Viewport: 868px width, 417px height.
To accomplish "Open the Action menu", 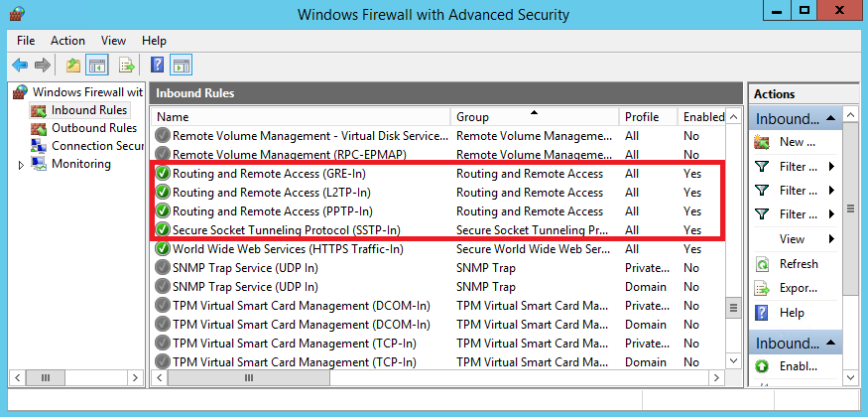I will (67, 41).
